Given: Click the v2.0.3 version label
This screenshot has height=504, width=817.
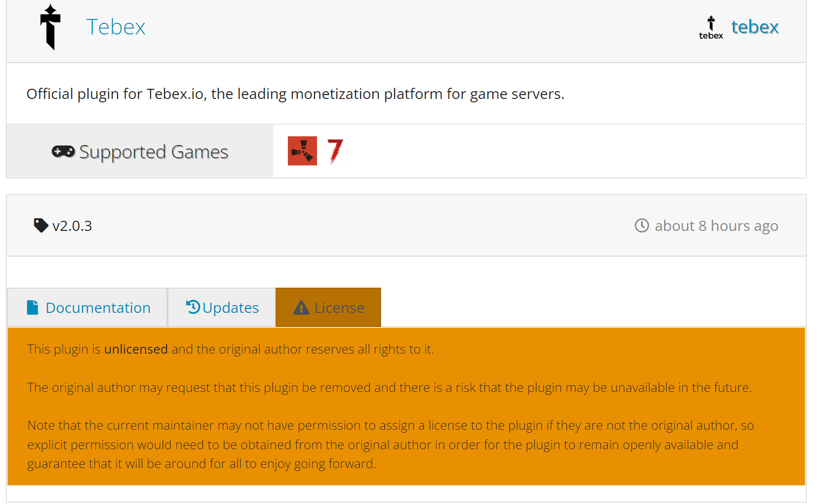Looking at the screenshot, I should click(72, 225).
